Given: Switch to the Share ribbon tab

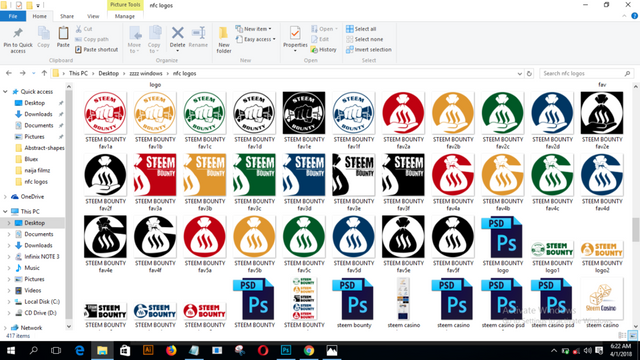Looking at the screenshot, I should pyautogui.click(x=67, y=16).
